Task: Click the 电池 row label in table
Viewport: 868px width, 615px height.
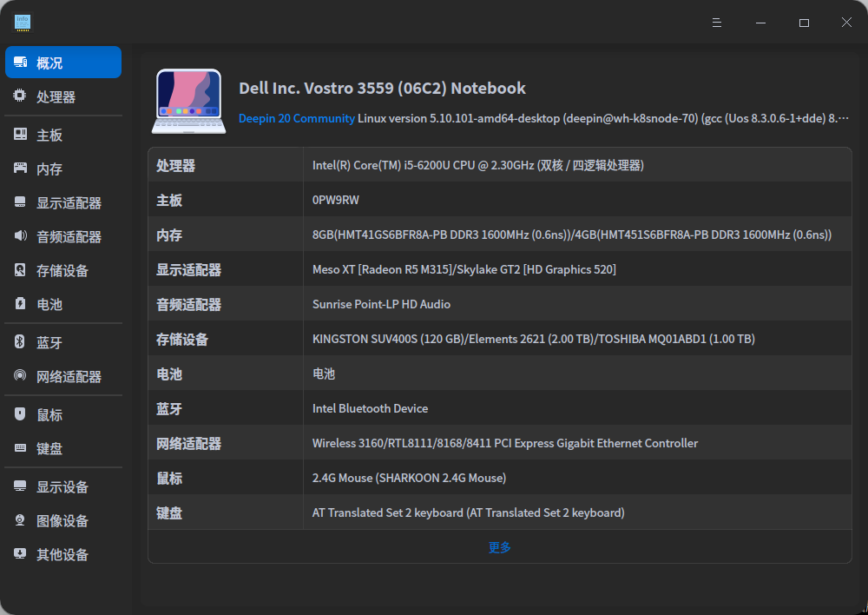Action: (x=169, y=374)
